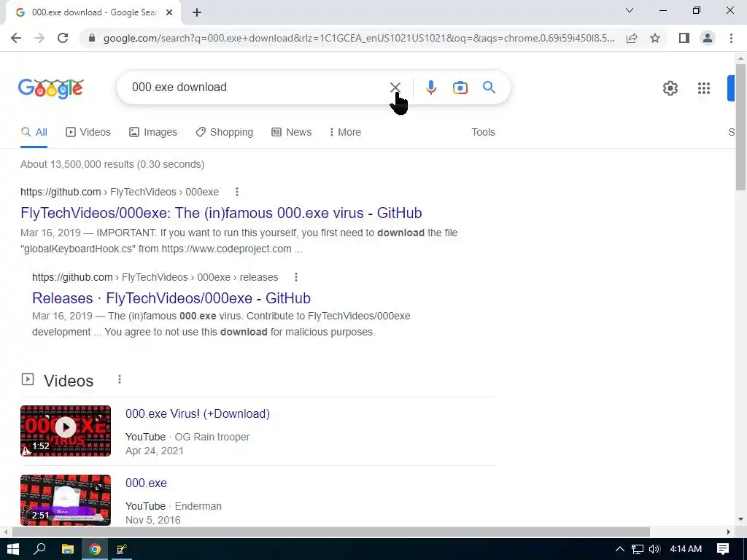Open options for the Videos section

pyautogui.click(x=120, y=379)
